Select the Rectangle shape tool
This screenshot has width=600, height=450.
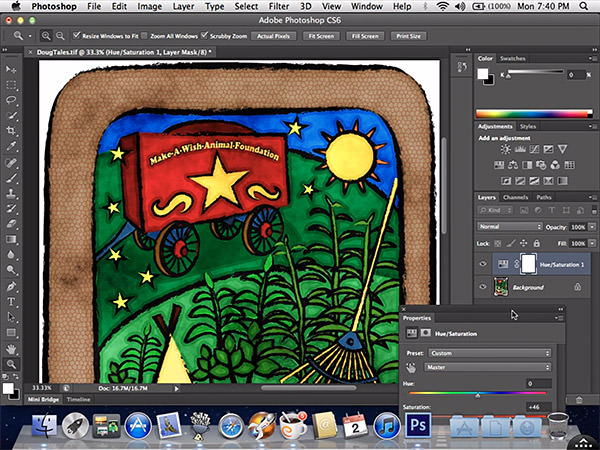(11, 332)
